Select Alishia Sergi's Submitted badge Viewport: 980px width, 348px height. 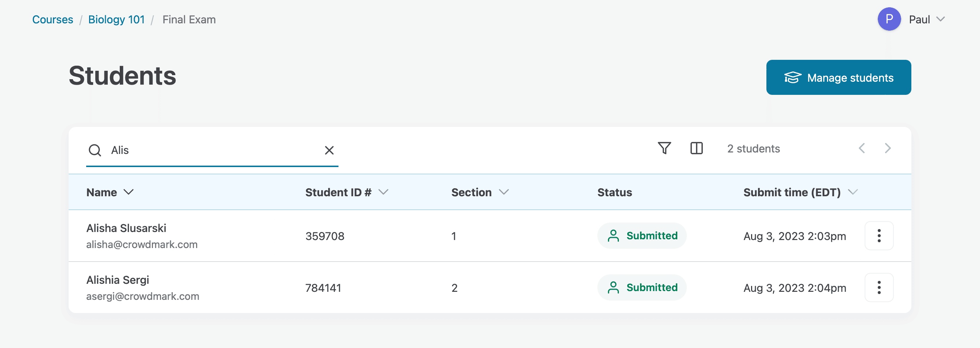(642, 287)
